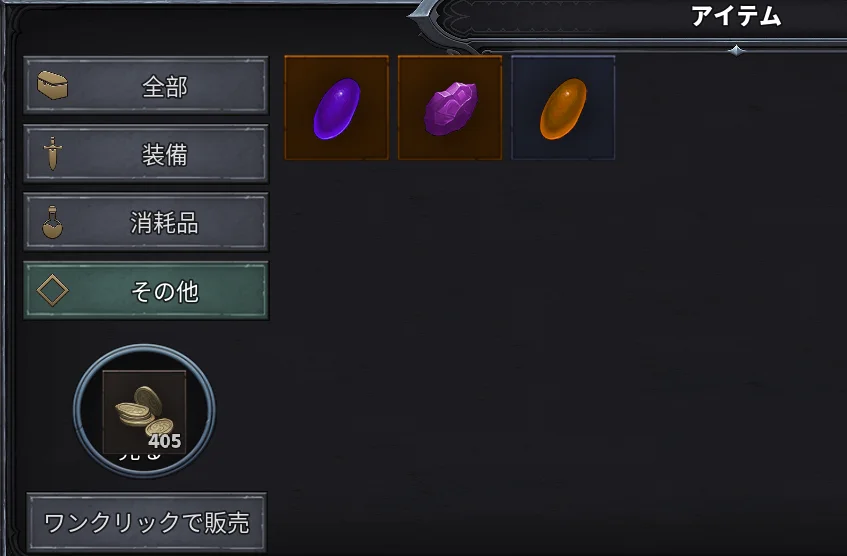Open the 装備 category tab

click(146, 154)
